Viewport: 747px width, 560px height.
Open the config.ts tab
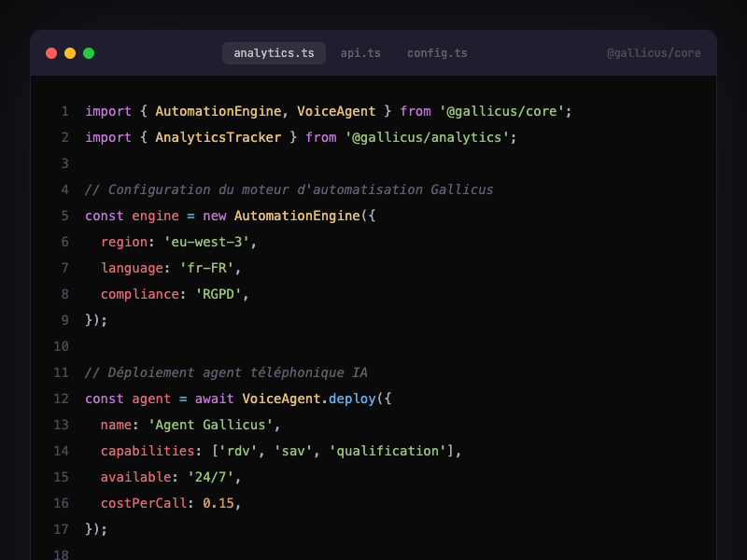pyautogui.click(x=437, y=53)
